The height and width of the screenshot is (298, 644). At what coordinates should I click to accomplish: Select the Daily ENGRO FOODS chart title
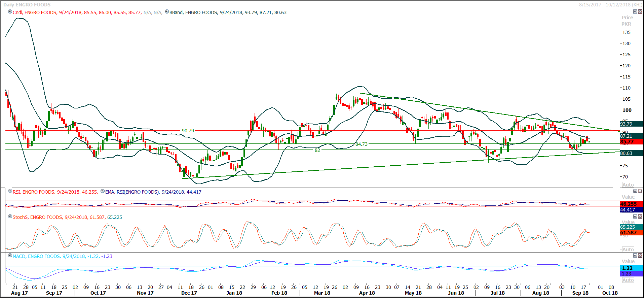(x=27, y=5)
